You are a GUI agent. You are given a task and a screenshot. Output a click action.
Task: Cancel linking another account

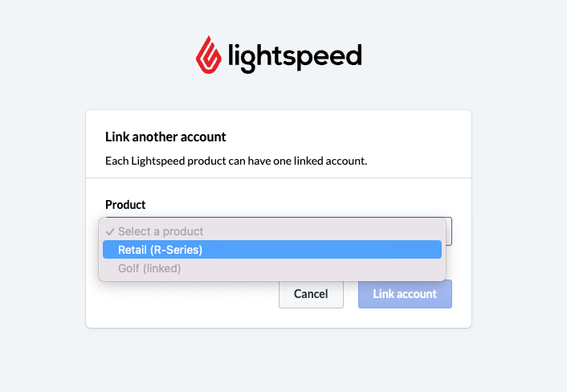point(311,294)
